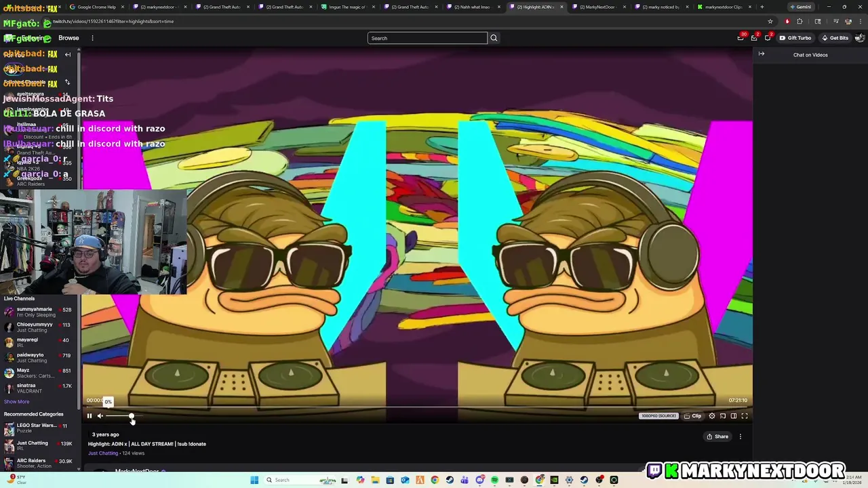Sort followed channels using the sort arrows icon
Image resolution: width=868 pixels, height=488 pixels.
pyautogui.click(x=67, y=82)
